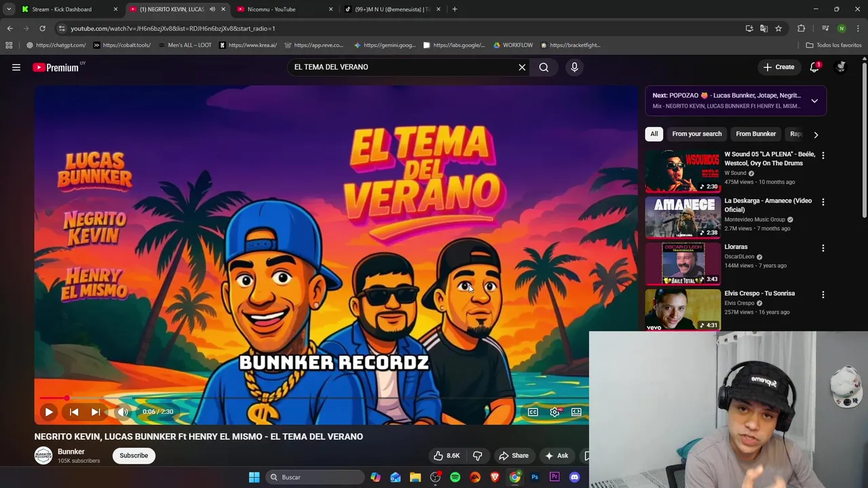Viewport: 868px width, 488px height.
Task: Open a new browser tab
Action: coord(454,9)
